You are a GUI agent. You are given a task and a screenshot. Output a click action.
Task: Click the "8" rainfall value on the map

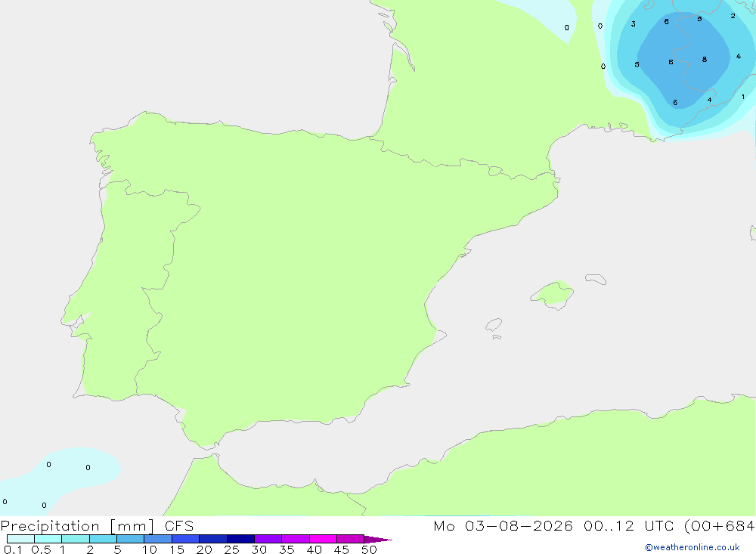[705, 59]
